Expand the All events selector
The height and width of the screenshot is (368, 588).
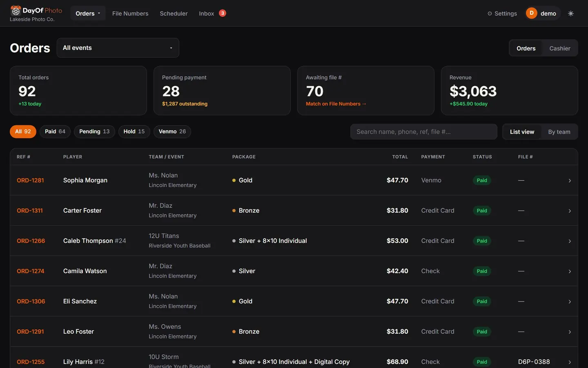tap(118, 48)
